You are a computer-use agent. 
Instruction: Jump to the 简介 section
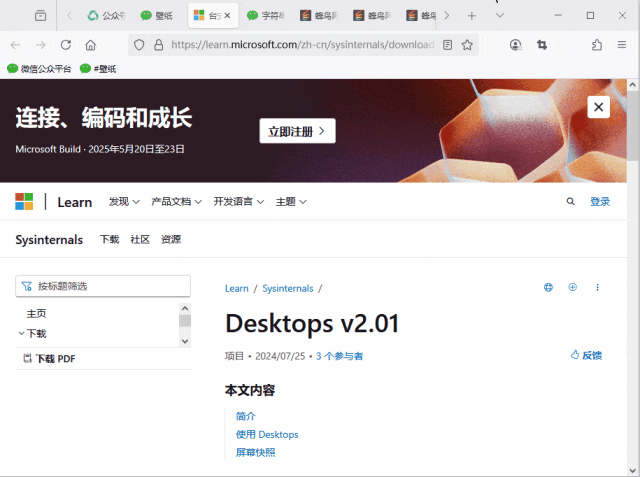[246, 416]
